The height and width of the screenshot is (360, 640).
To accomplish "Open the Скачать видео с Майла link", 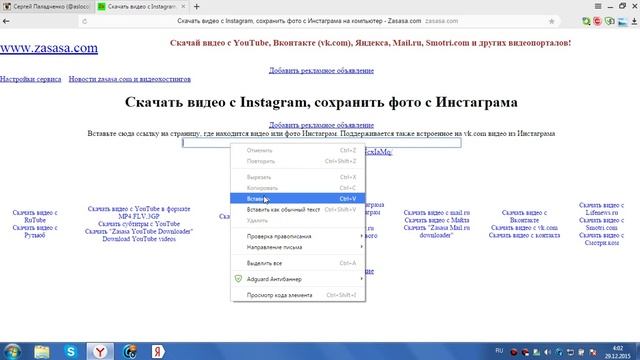I will coord(437,220).
